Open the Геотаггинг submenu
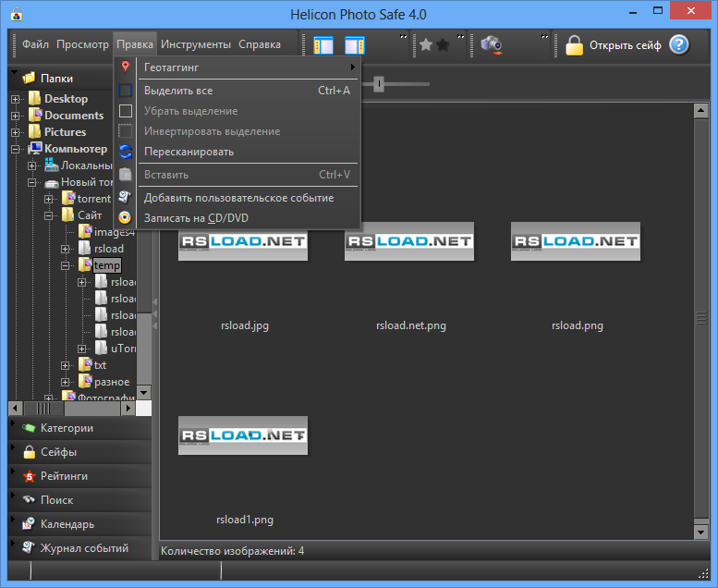Viewport: 718px width, 588px height. coord(249,67)
